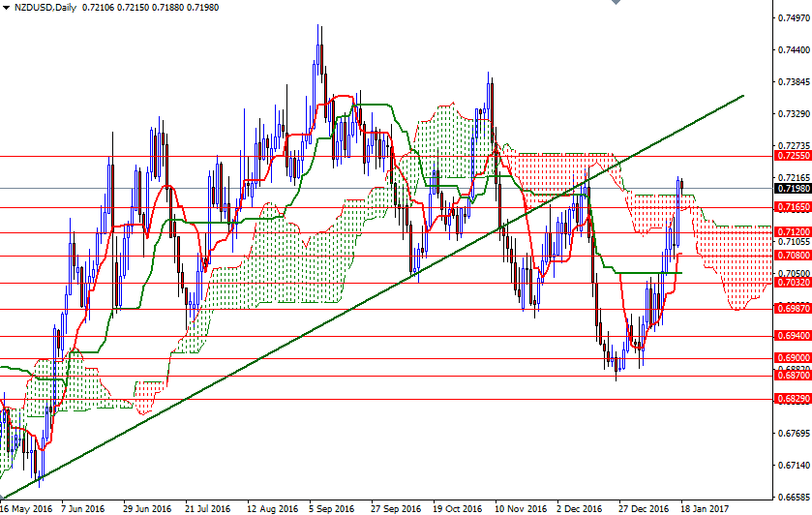Screen dimensions: 812x515
Task: Click the 0.67140 price axis value
Action: coord(794,466)
